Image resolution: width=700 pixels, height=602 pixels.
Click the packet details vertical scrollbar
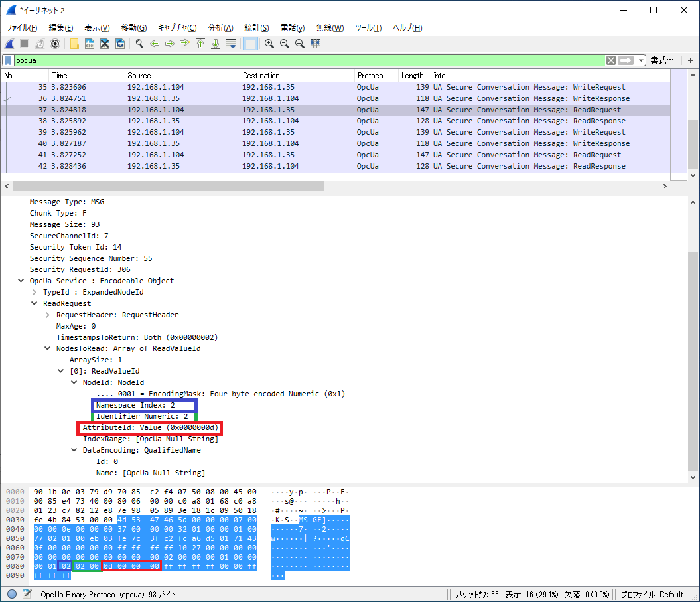pos(693,362)
